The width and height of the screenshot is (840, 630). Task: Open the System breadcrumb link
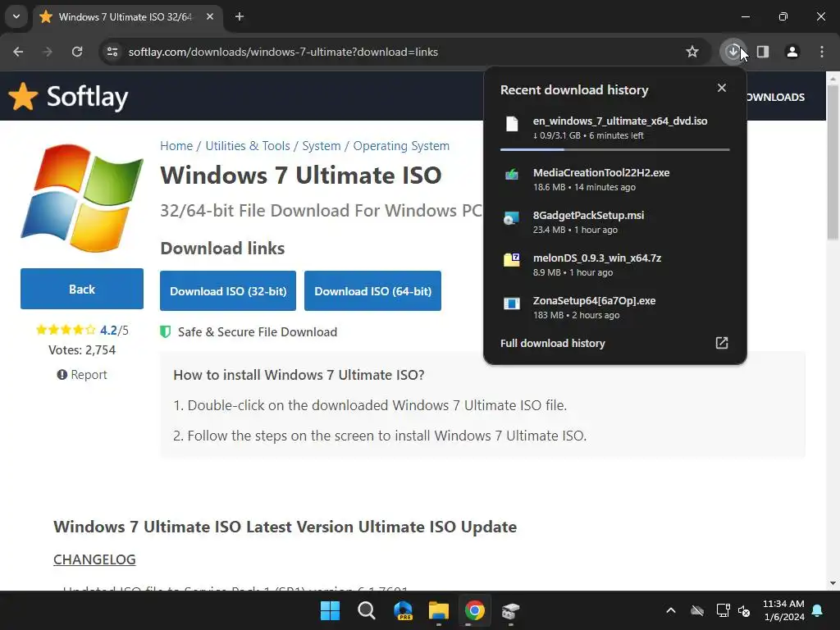pos(322,146)
